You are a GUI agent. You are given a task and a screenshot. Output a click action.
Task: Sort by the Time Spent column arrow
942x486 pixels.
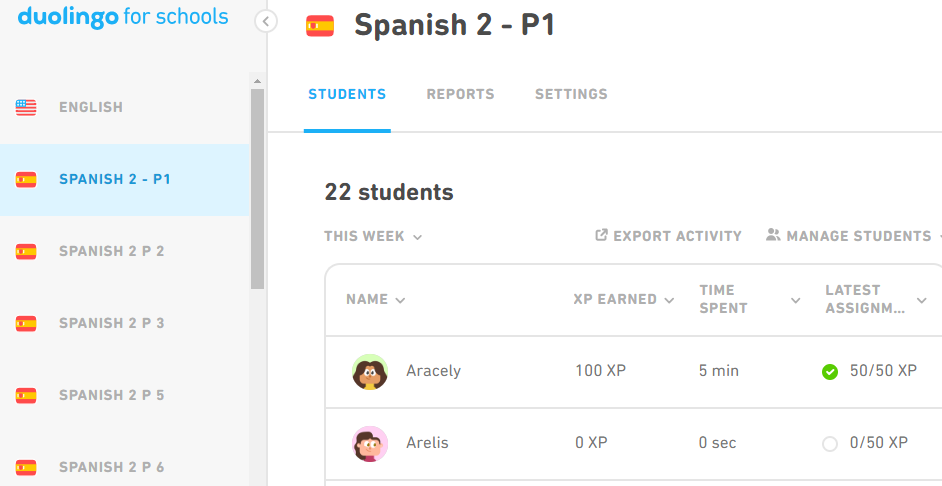coord(795,300)
